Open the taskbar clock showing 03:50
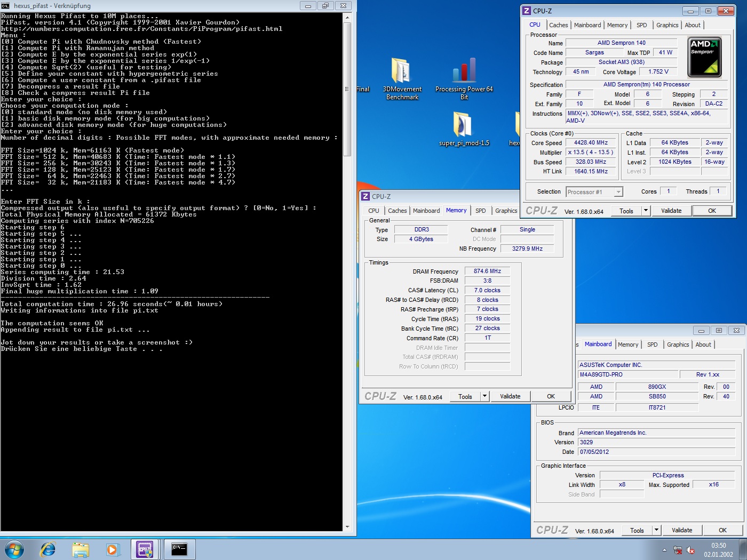Screen dimensions: 747x560 [x=718, y=550]
